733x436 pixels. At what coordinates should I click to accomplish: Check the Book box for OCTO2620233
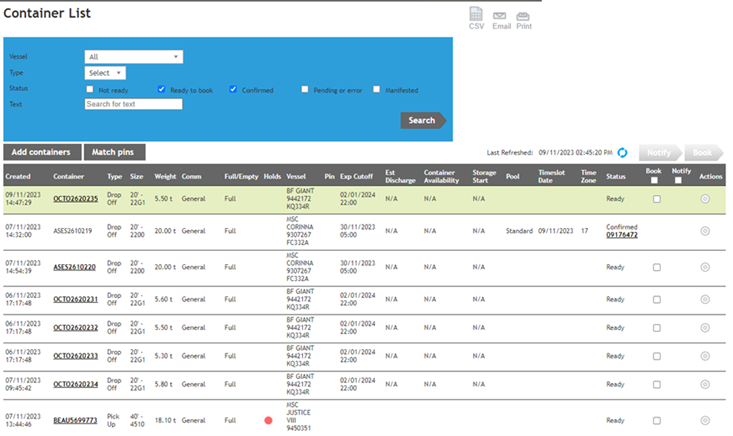(x=657, y=357)
